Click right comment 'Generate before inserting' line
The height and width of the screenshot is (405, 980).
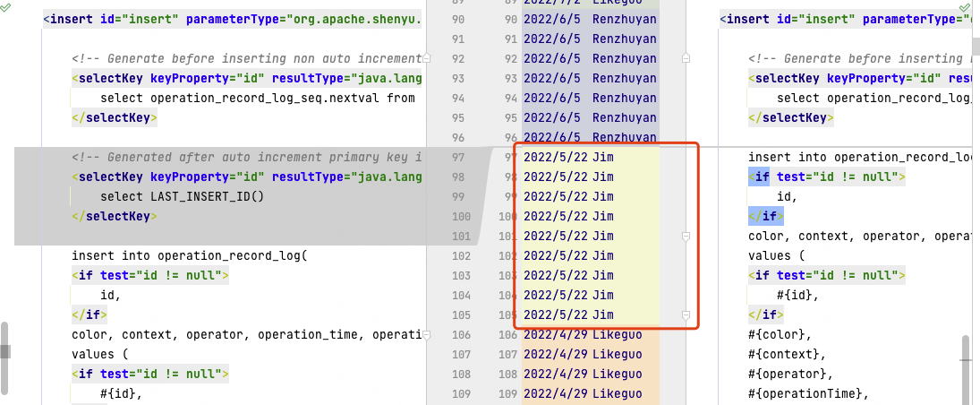(861, 58)
